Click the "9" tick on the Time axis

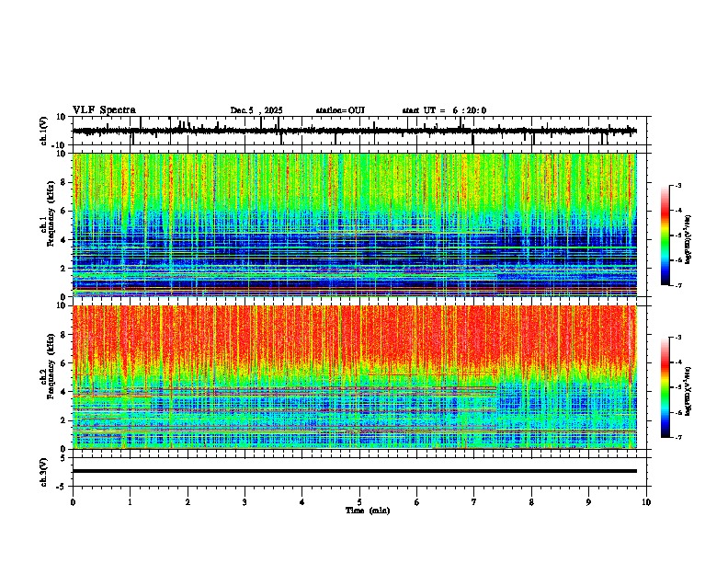(588, 502)
